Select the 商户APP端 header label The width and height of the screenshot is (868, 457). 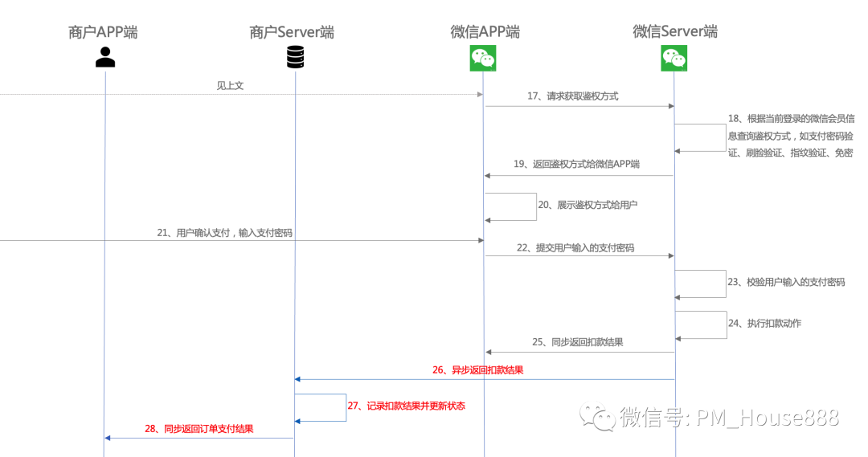[103, 32]
